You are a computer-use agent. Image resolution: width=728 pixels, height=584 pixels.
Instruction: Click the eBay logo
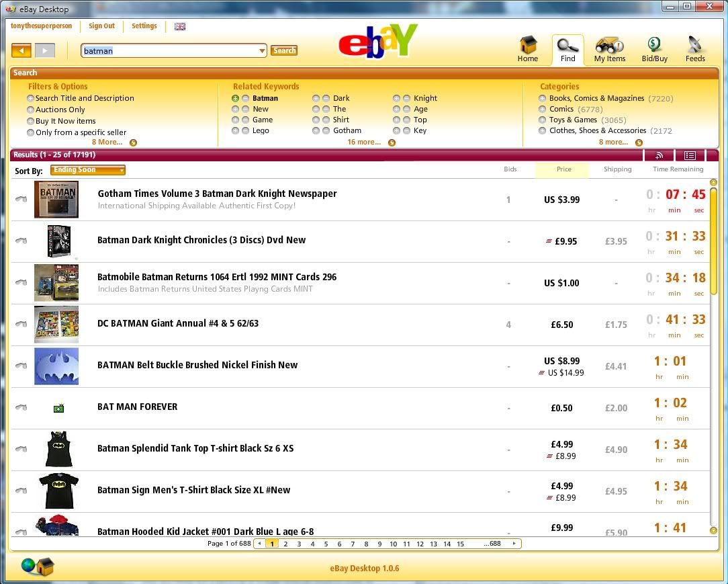(x=378, y=42)
